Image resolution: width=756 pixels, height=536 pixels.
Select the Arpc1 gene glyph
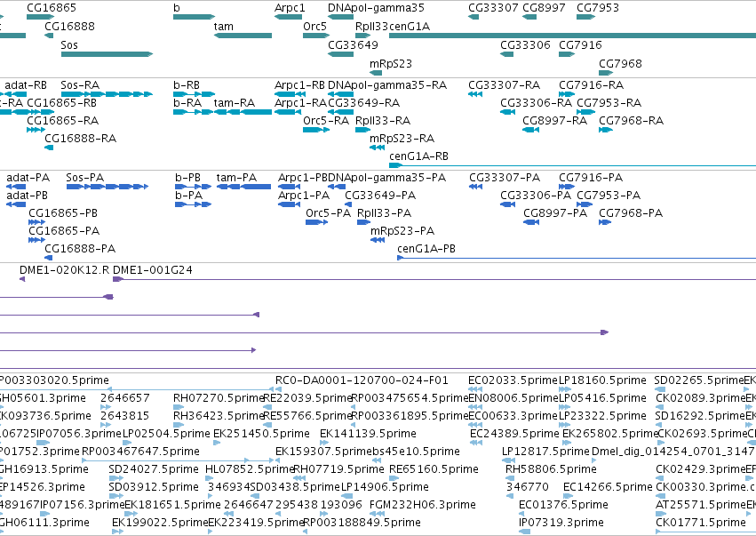[289, 17]
